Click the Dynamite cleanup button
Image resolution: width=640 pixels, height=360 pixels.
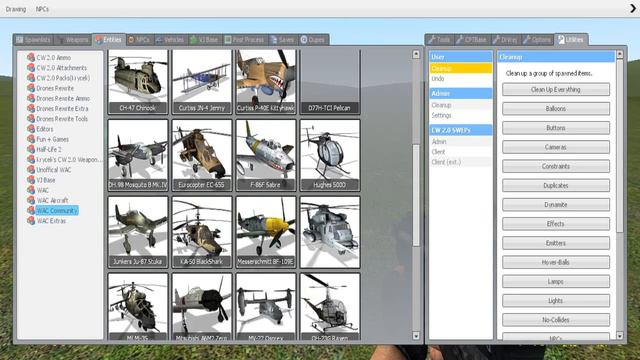(x=556, y=204)
